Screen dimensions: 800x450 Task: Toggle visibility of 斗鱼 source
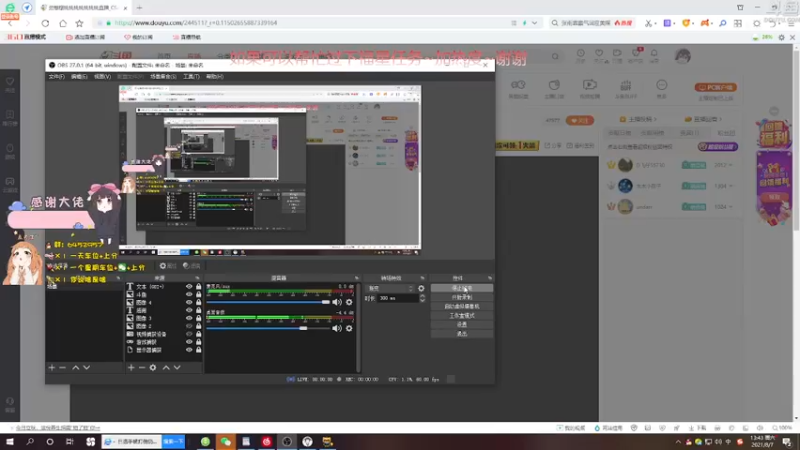click(189, 294)
